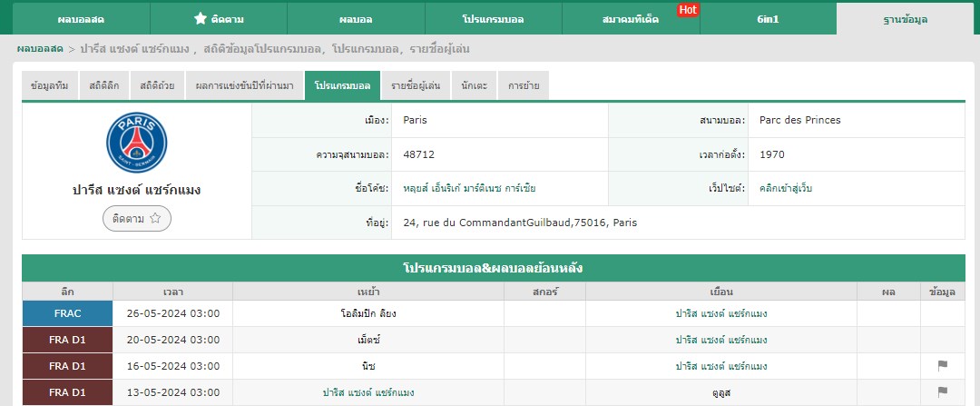This screenshot has height=406, width=980.
Task: Select the green โปรแกรมบอล sub-tab
Action: (342, 85)
